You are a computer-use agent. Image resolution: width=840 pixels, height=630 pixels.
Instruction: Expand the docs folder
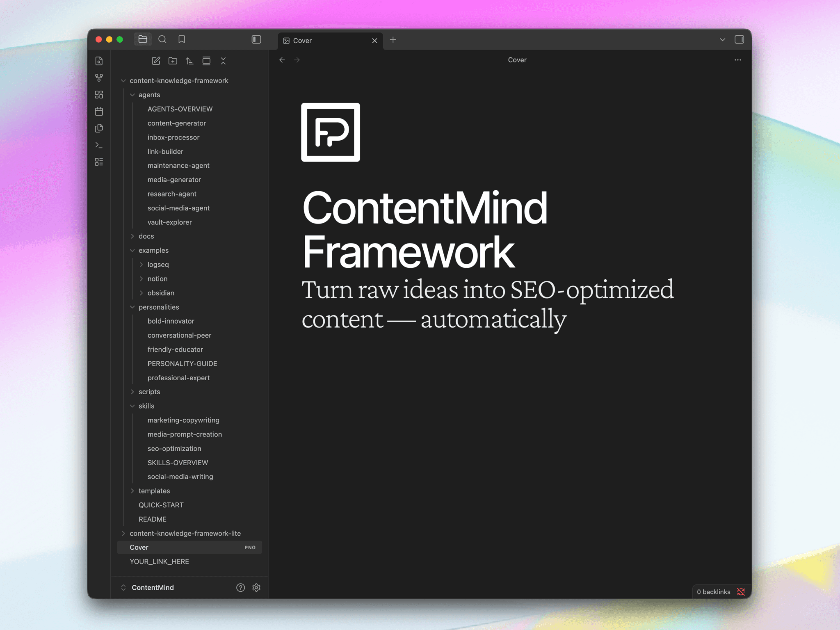tap(146, 236)
